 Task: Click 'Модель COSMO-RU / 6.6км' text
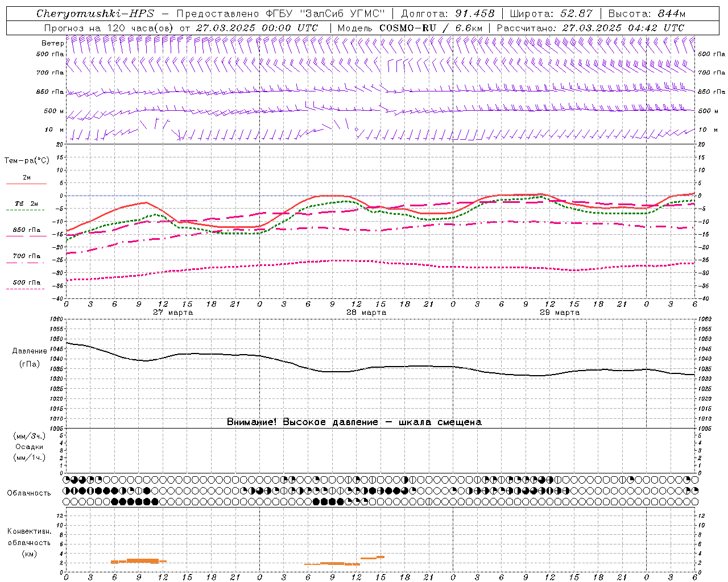(x=409, y=27)
